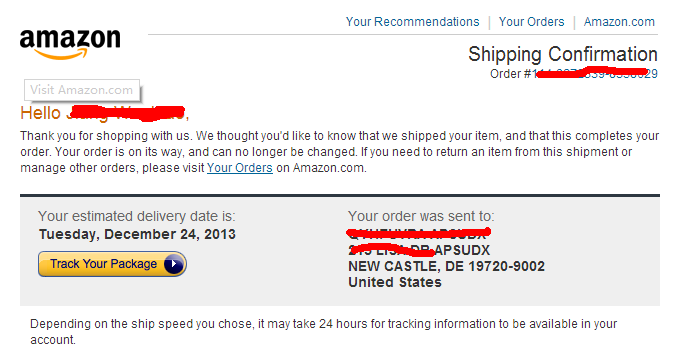This screenshot has height=360, width=676.
Task: Click the orange Hello greeting text
Action: coord(105,113)
